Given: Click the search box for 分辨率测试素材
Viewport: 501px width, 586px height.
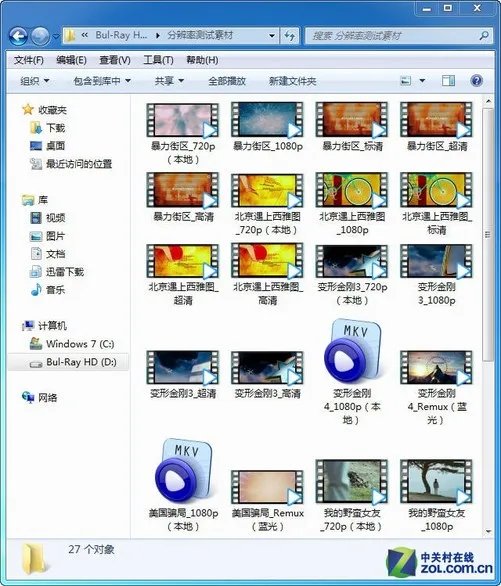Looking at the screenshot, I should click(x=399, y=36).
